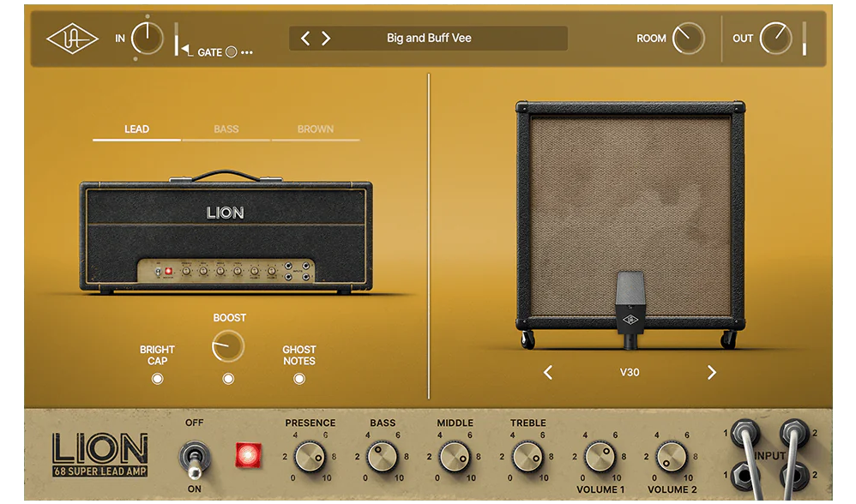
Task: Click the ROOM knob
Action: [x=689, y=39]
